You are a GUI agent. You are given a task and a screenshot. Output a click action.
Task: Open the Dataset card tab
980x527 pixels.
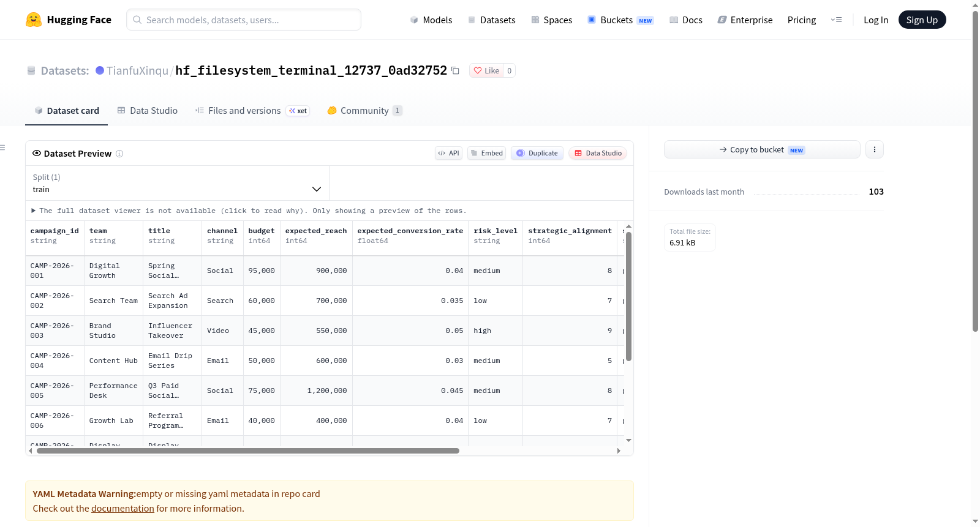tap(67, 111)
